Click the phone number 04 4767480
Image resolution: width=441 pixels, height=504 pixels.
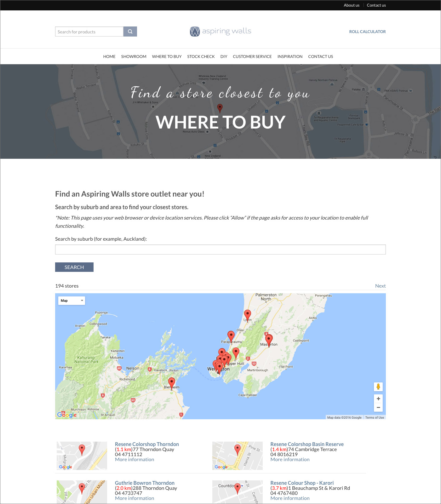click(284, 493)
